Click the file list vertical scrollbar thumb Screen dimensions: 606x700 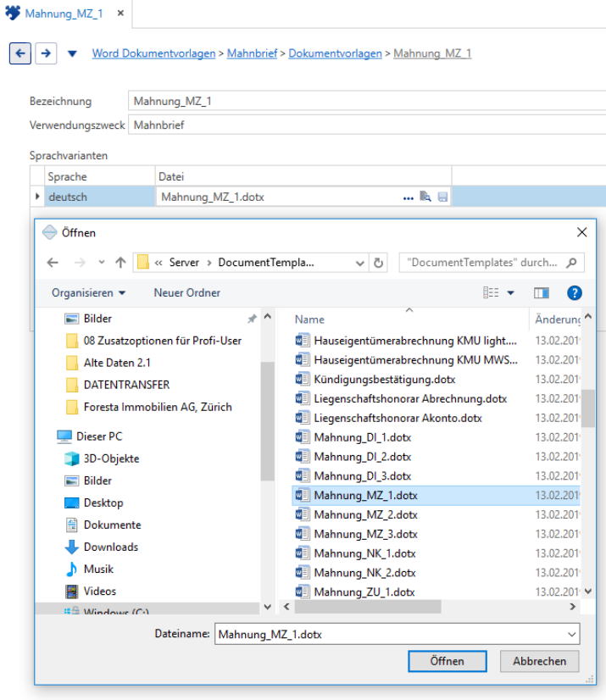coord(588,408)
